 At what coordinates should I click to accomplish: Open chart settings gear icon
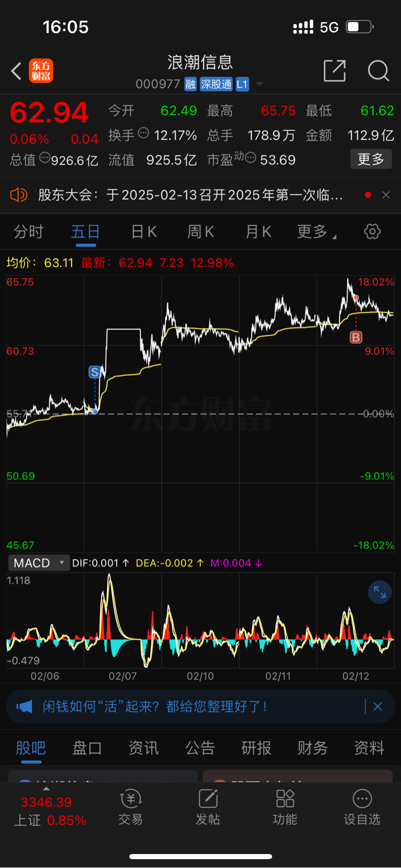[372, 232]
